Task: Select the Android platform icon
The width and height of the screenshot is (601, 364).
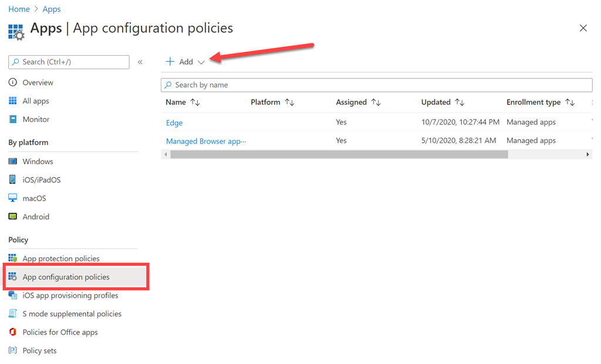Action: (x=13, y=216)
